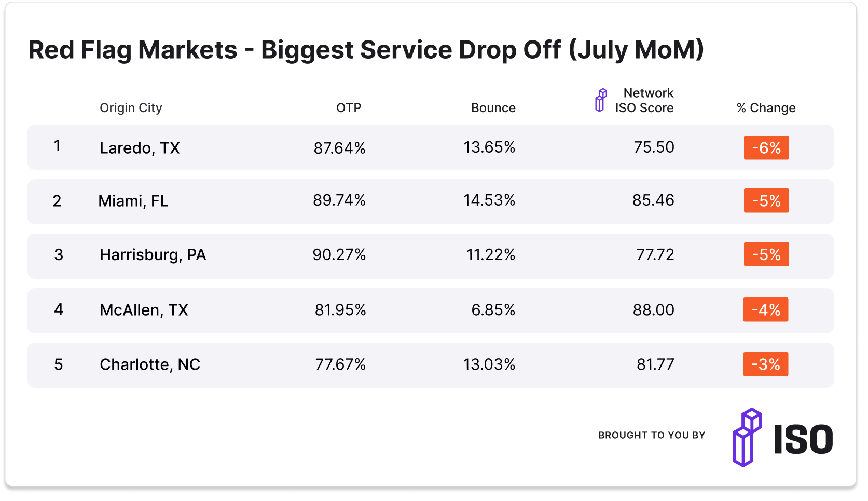Click the -5% badge in the Harrisburg row
868x501 pixels.
coord(766,254)
